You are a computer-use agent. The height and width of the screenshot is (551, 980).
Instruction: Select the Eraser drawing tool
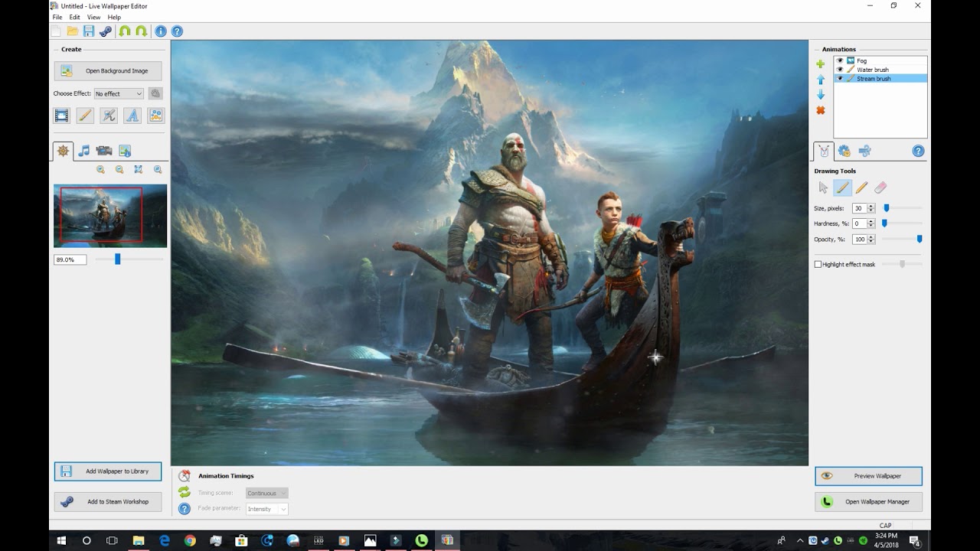(x=880, y=187)
